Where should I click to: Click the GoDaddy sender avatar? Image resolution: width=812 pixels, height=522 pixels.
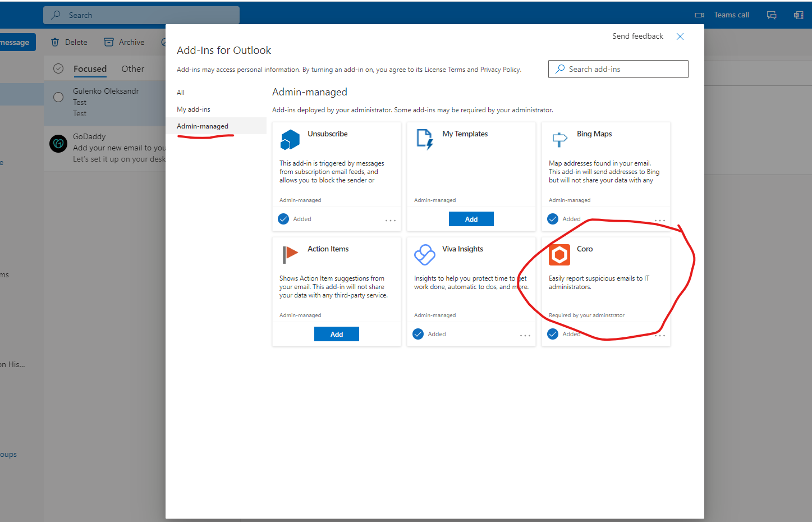click(58, 144)
